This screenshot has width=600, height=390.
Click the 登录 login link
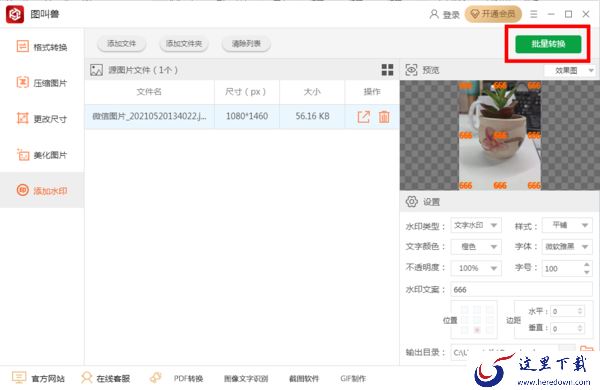tap(451, 15)
